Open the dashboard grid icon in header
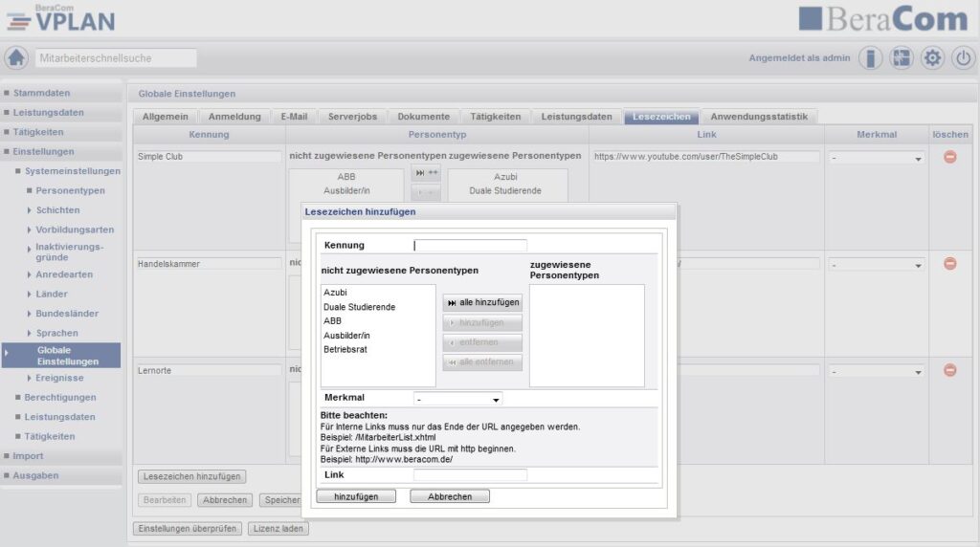Image resolution: width=980 pixels, height=547 pixels. coord(902,58)
